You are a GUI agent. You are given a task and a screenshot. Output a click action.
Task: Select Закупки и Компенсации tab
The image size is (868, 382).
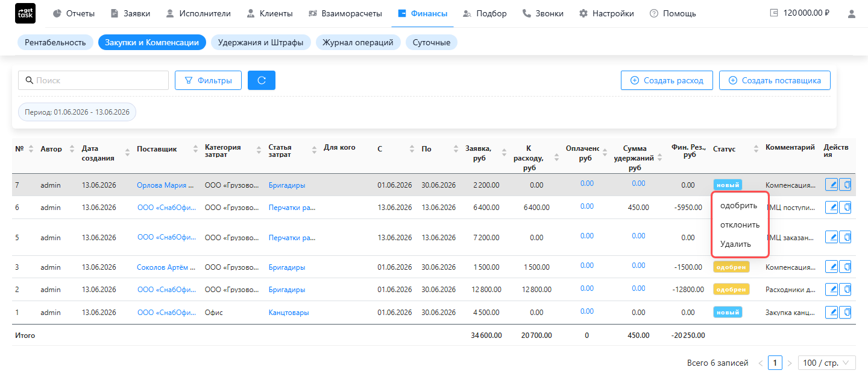(152, 42)
